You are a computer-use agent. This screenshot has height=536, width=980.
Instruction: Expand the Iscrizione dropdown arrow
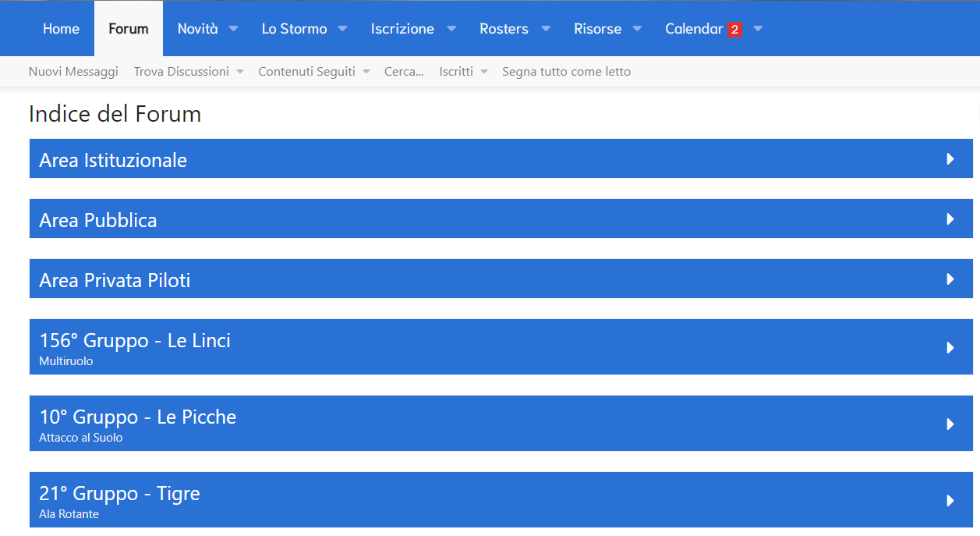pyautogui.click(x=451, y=29)
